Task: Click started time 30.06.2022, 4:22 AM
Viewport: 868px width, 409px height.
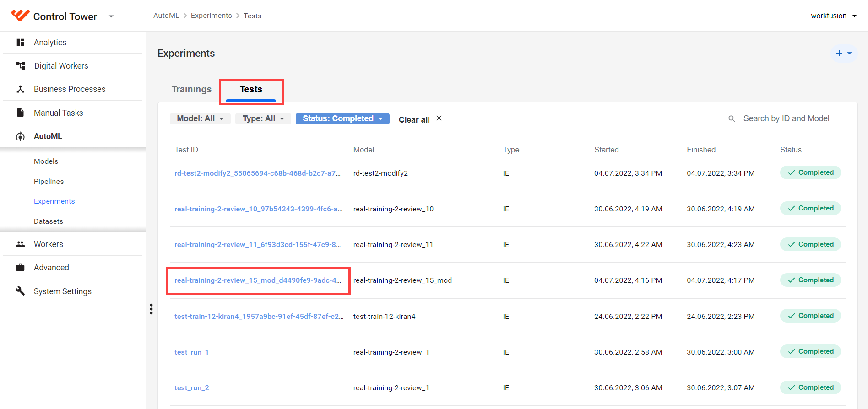Action: tap(628, 245)
